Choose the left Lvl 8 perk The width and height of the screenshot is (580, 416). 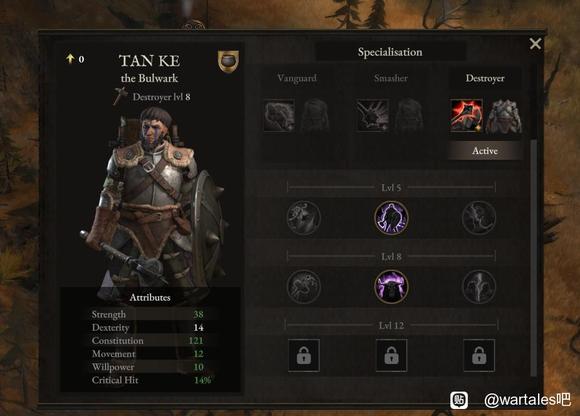tap(304, 287)
